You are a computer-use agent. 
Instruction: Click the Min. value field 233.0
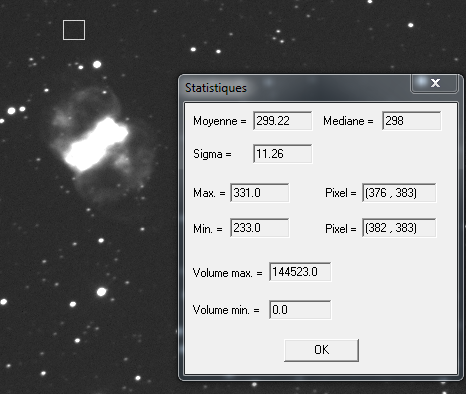click(x=260, y=228)
